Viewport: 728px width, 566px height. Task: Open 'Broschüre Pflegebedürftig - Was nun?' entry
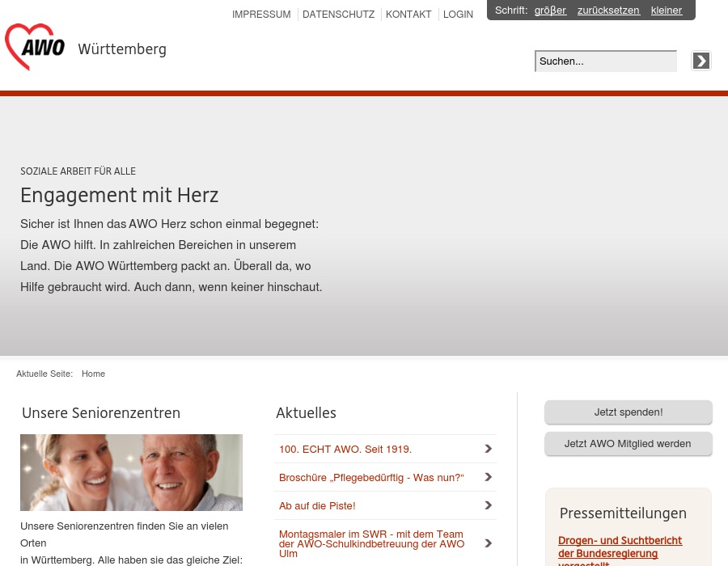(371, 477)
